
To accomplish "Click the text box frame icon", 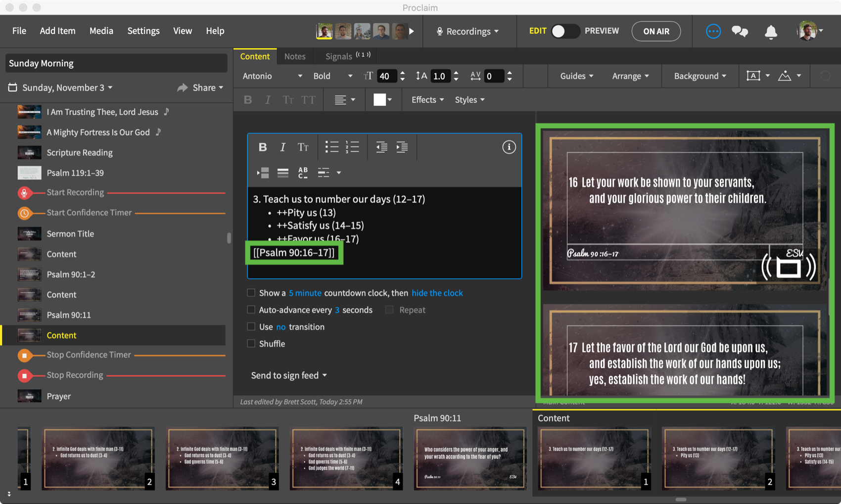I will click(753, 76).
